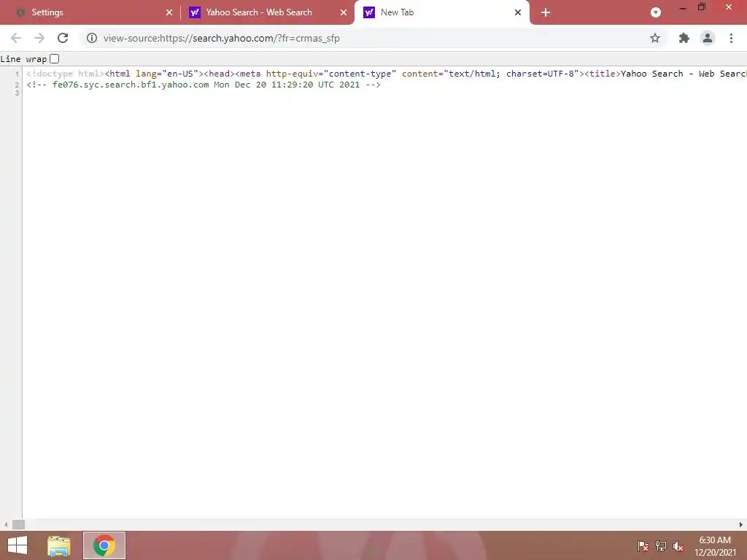Click line number 2 in the gutter
This screenshot has height=560, width=747.
click(18, 85)
